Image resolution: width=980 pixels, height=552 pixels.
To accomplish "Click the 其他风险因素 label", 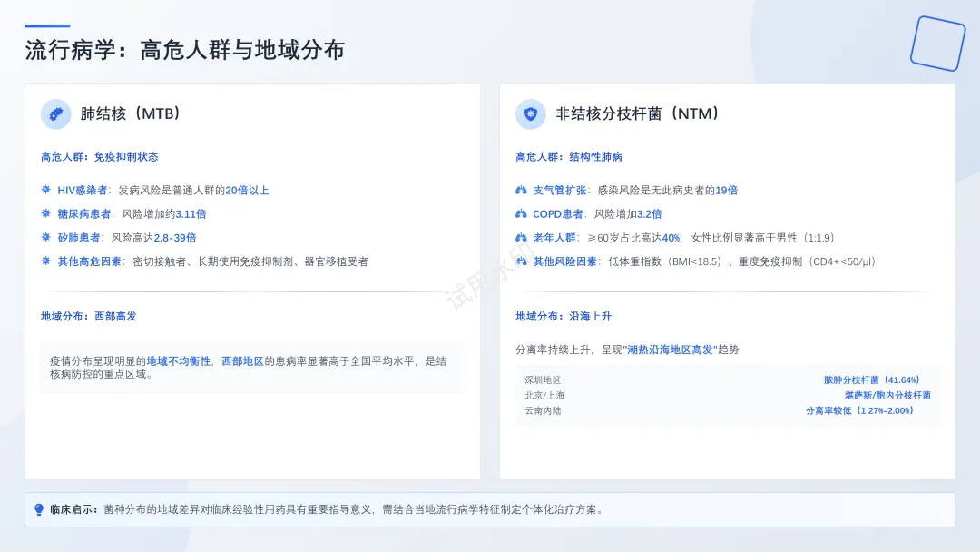I will pyautogui.click(x=565, y=261).
